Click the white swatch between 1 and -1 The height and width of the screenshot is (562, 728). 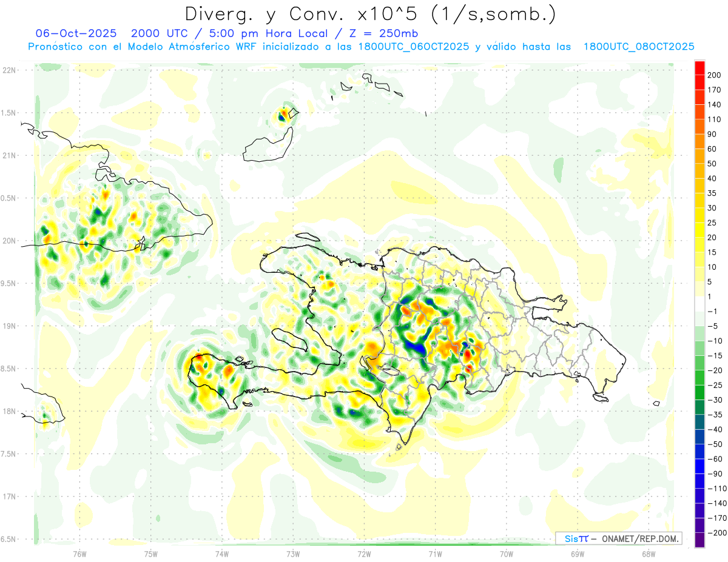tap(699, 303)
